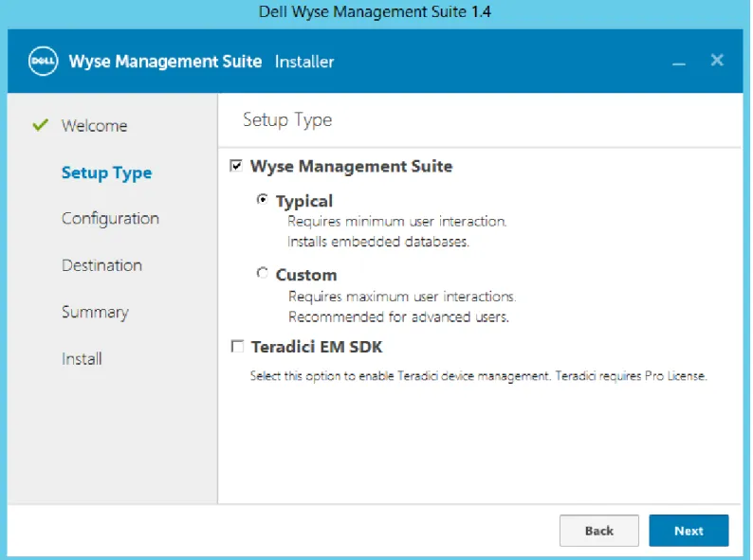The width and height of the screenshot is (753, 560).
Task: Click the green Welcome checkmark icon
Action: click(41, 125)
